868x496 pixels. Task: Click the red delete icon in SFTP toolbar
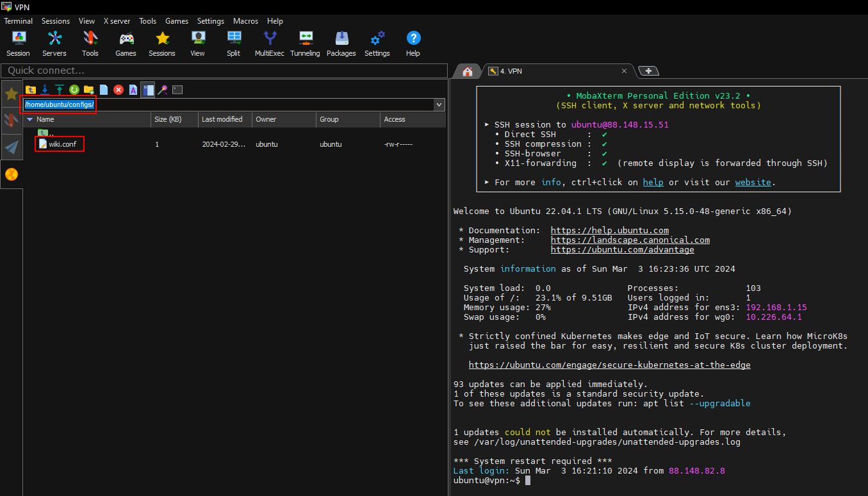click(x=119, y=90)
